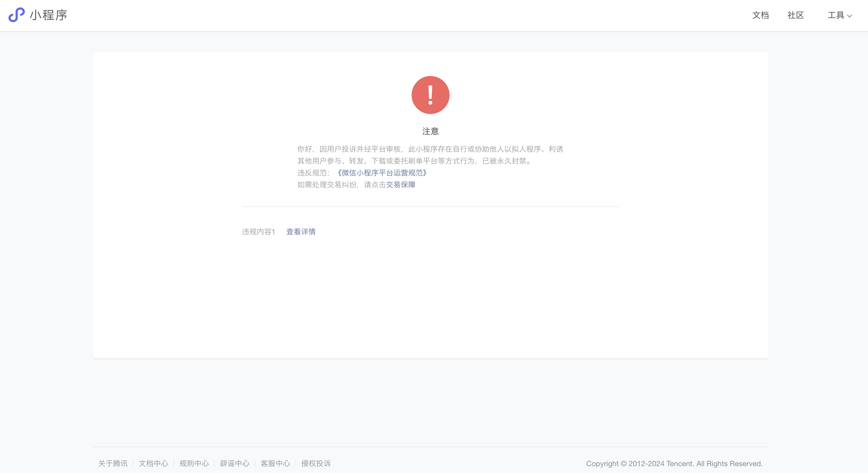
Task: Expand the 工具 tools menu
Action: (x=836, y=15)
